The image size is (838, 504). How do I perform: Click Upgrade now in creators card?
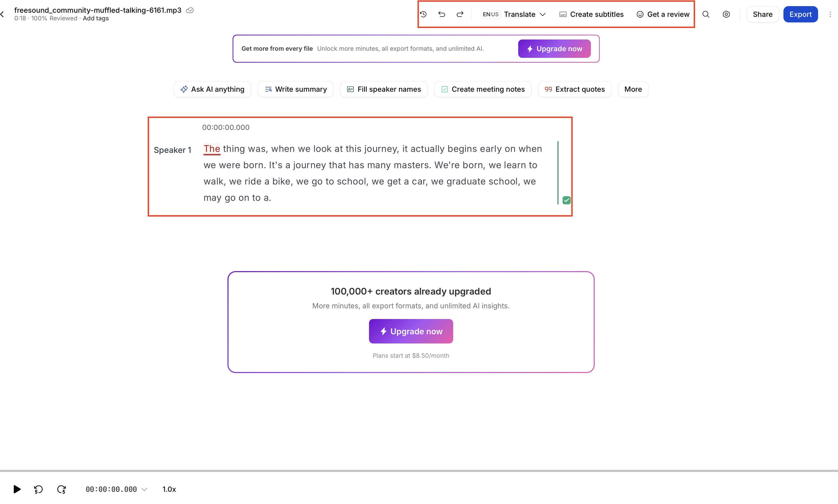pos(411,331)
